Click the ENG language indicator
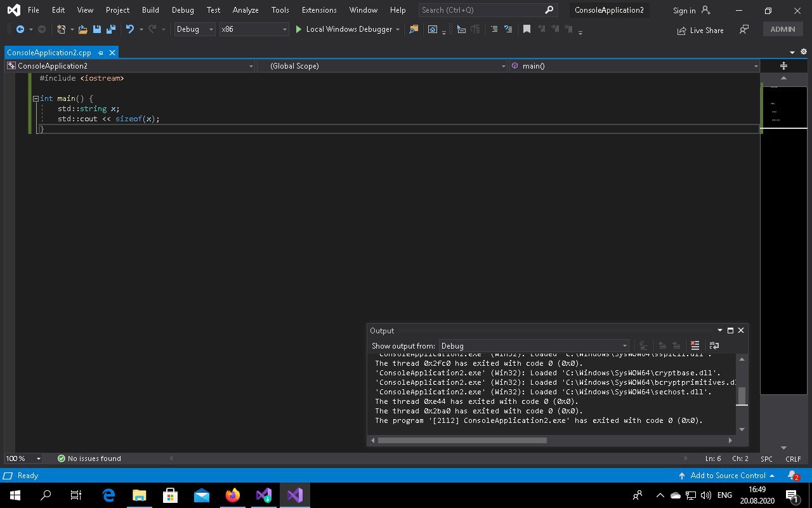The image size is (812, 508). (x=724, y=495)
